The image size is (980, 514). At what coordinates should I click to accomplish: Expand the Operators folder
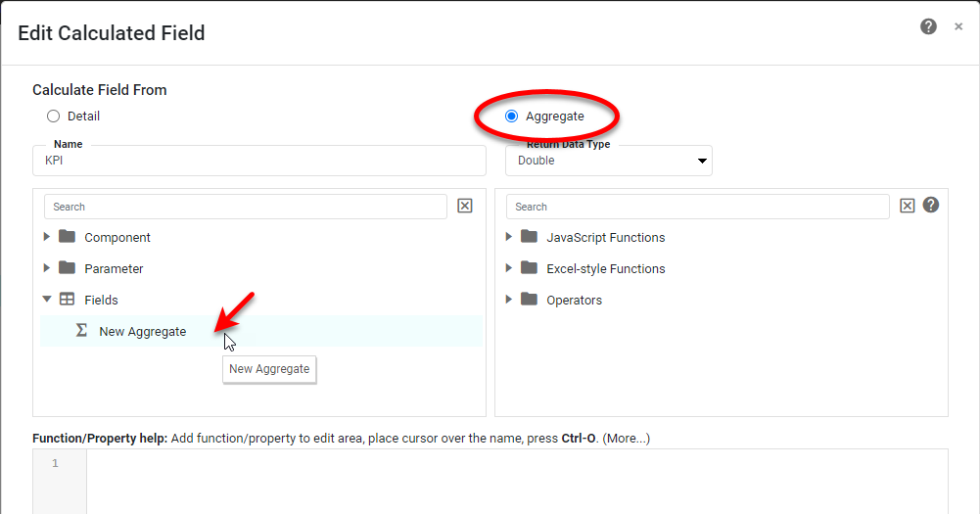pos(509,299)
